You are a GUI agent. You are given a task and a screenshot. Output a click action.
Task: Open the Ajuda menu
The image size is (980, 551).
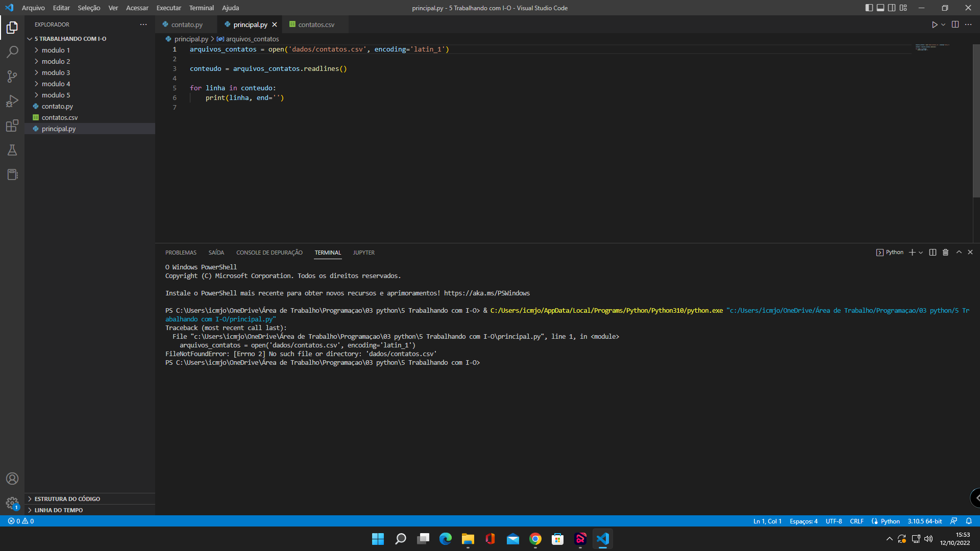click(230, 8)
